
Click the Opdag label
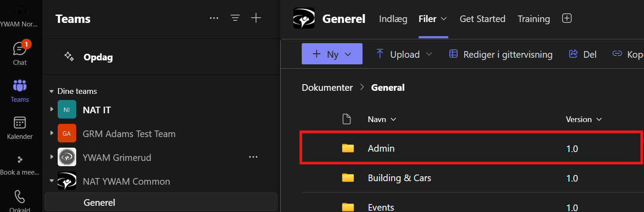(98, 57)
